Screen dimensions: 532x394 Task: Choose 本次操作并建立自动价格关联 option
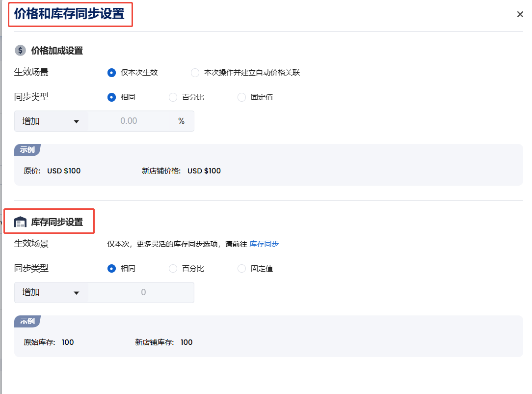[x=195, y=73]
